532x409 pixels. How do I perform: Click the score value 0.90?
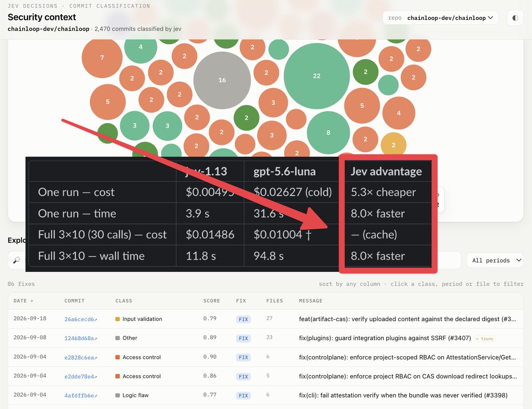[x=210, y=357]
